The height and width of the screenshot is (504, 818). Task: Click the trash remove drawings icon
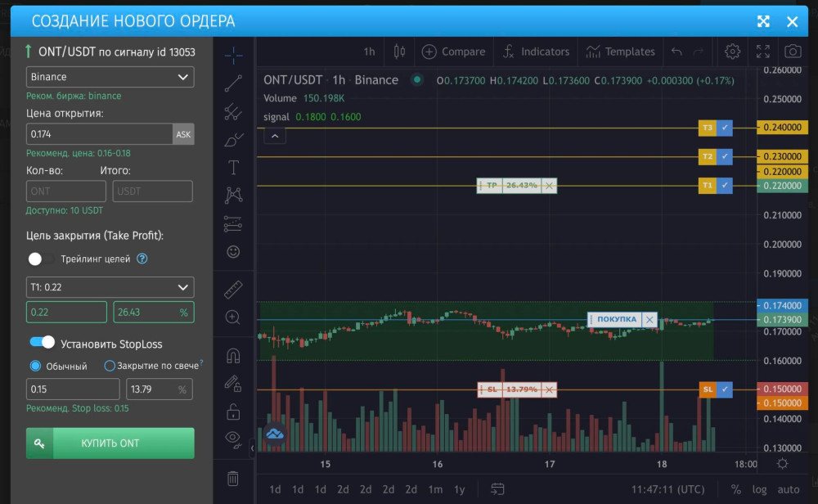233,478
